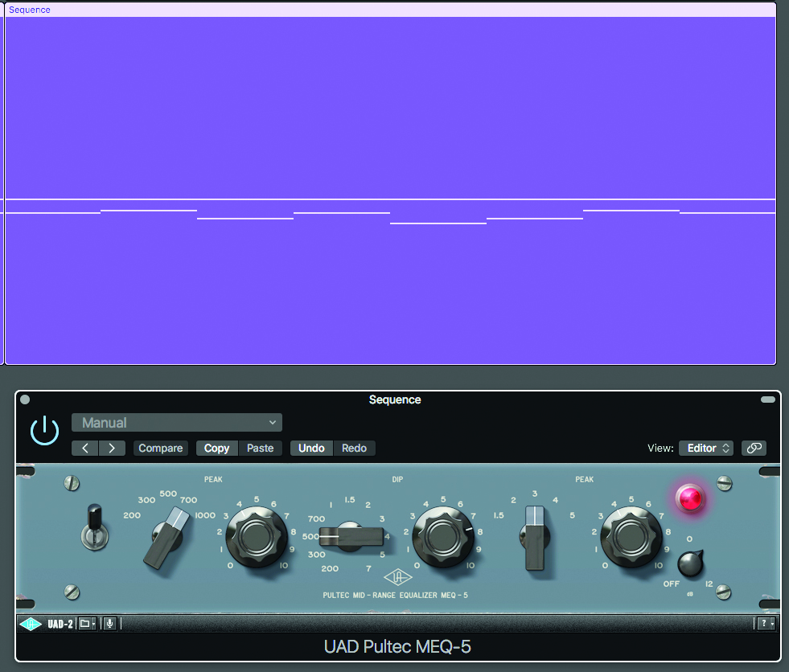789x672 pixels.
Task: Go to the next preset with right arrow
Action: coord(112,449)
